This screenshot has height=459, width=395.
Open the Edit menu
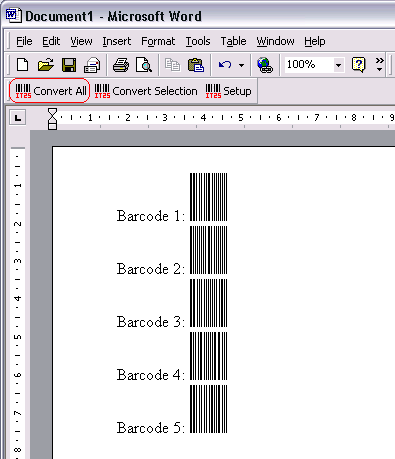51,41
